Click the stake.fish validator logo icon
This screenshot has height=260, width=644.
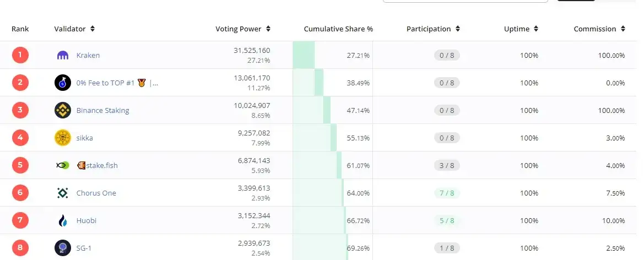point(63,165)
